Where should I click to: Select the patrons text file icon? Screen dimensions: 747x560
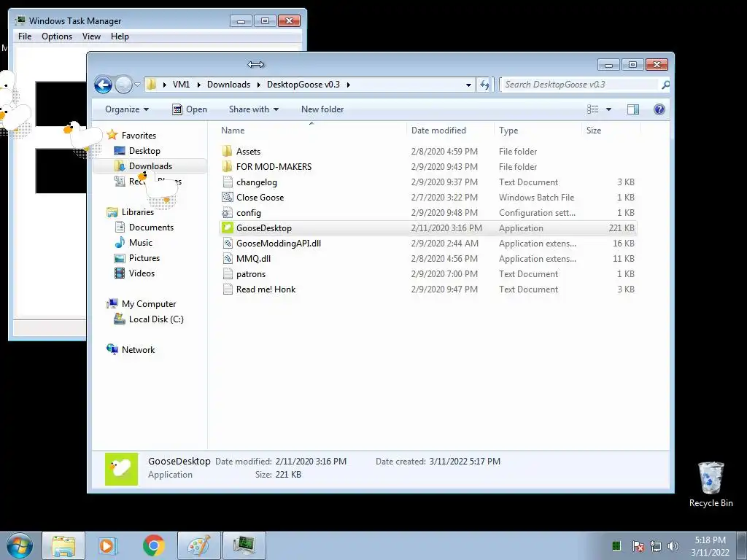[x=228, y=274]
